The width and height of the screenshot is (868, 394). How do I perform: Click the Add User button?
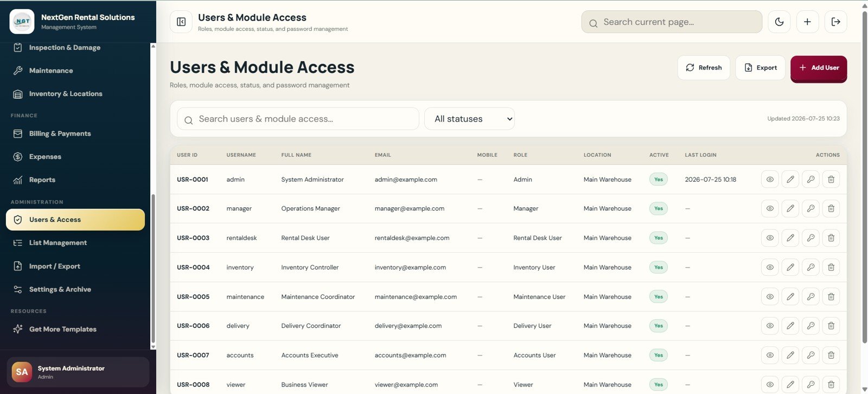(x=819, y=68)
